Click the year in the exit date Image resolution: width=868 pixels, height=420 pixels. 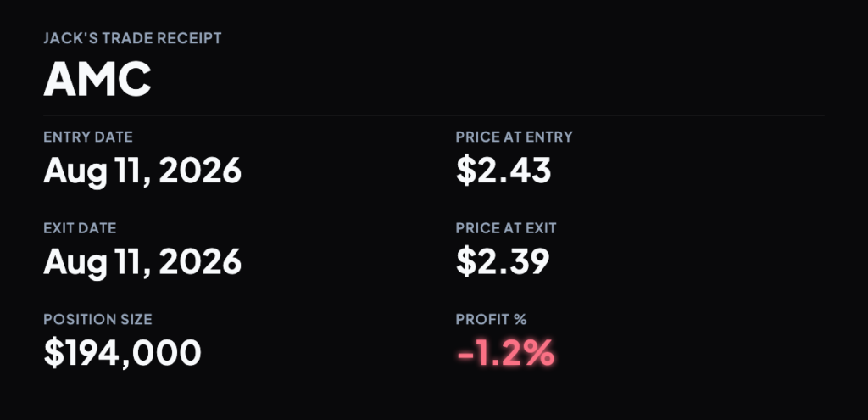coord(200,261)
